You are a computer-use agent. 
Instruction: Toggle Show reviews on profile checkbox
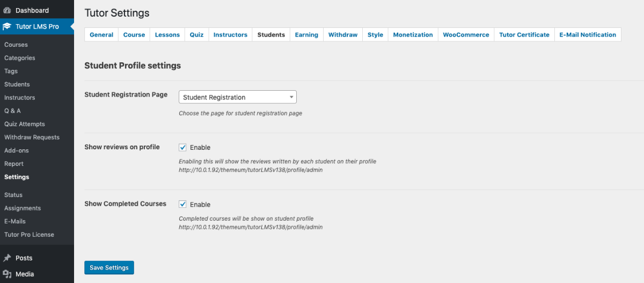pos(182,147)
